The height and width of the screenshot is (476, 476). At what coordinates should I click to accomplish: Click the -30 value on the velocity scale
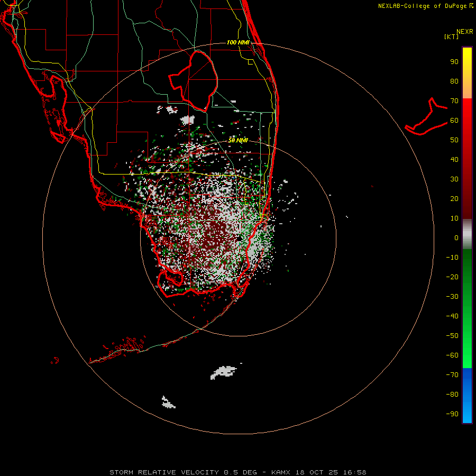[452, 297]
